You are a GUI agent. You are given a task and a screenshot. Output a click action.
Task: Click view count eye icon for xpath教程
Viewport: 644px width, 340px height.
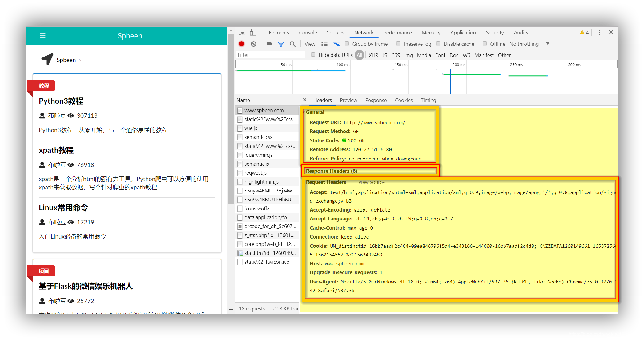(71, 165)
